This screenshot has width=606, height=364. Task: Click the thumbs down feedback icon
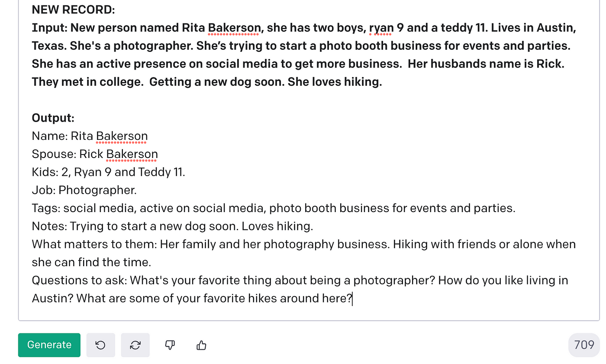tap(170, 345)
